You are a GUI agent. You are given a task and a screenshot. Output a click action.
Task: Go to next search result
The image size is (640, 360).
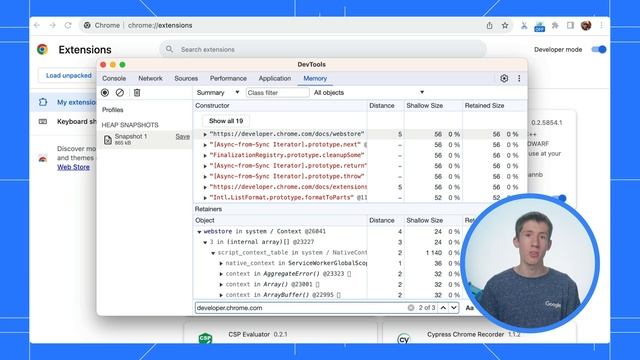point(454,308)
